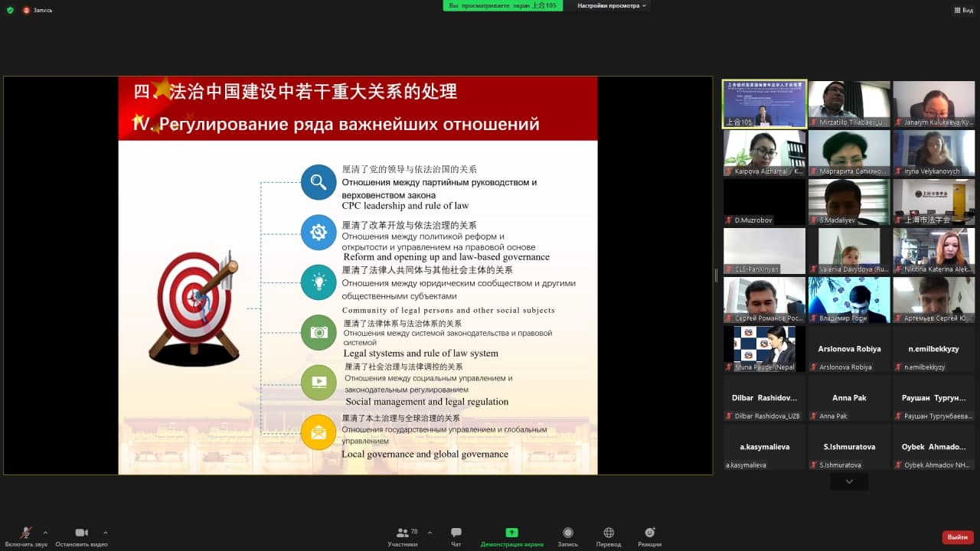Select Dilbar Rashidova participant tile
The image size is (980, 551).
(765, 397)
